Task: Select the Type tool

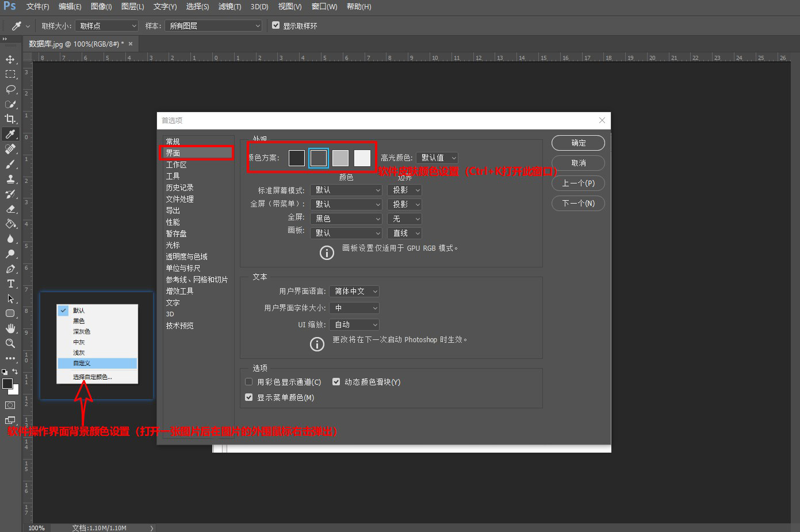Action: [x=10, y=284]
